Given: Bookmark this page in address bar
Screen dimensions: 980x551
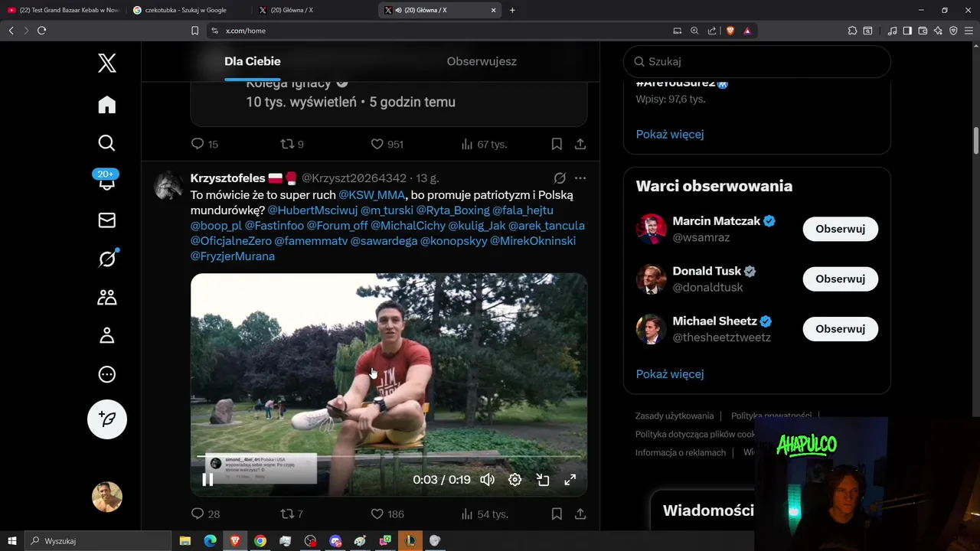Looking at the screenshot, I should (x=194, y=31).
